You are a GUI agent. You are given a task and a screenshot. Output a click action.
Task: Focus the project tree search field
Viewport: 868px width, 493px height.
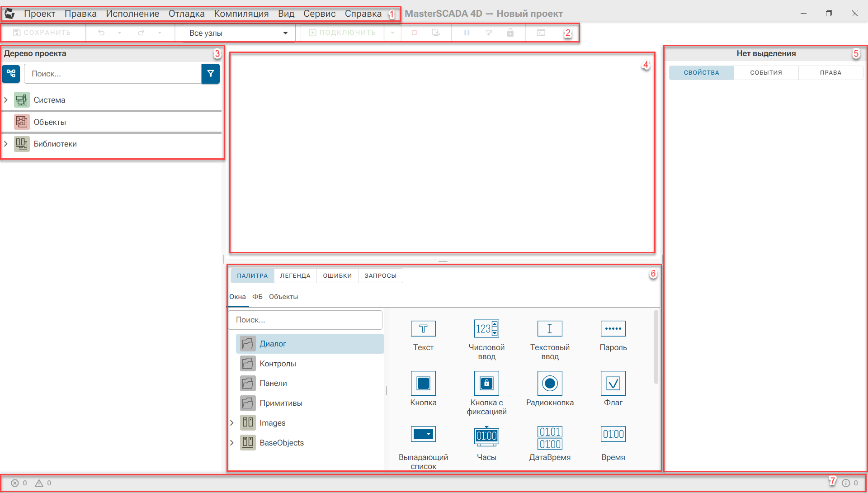point(113,74)
